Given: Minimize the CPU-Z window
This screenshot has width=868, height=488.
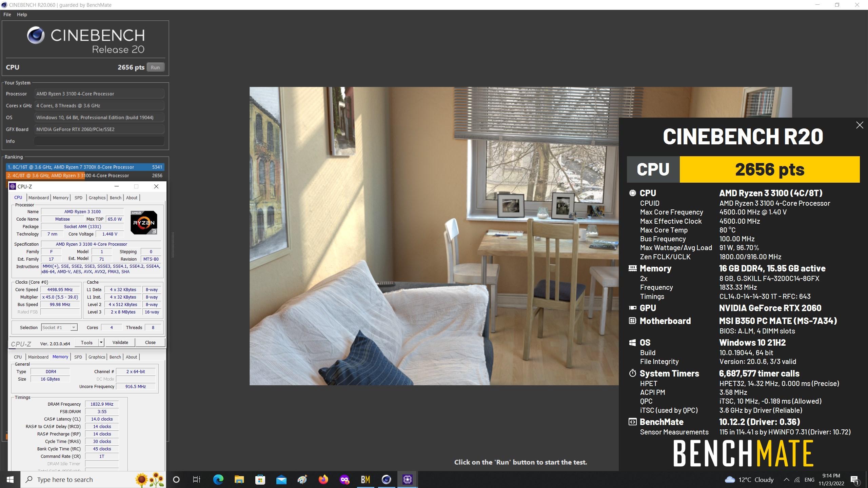Looking at the screenshot, I should point(117,186).
